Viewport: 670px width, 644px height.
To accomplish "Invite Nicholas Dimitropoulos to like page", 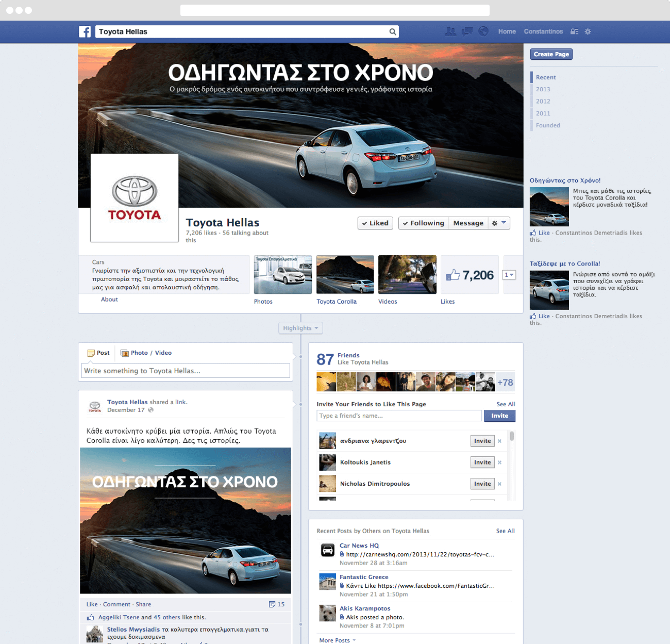I will pyautogui.click(x=482, y=484).
